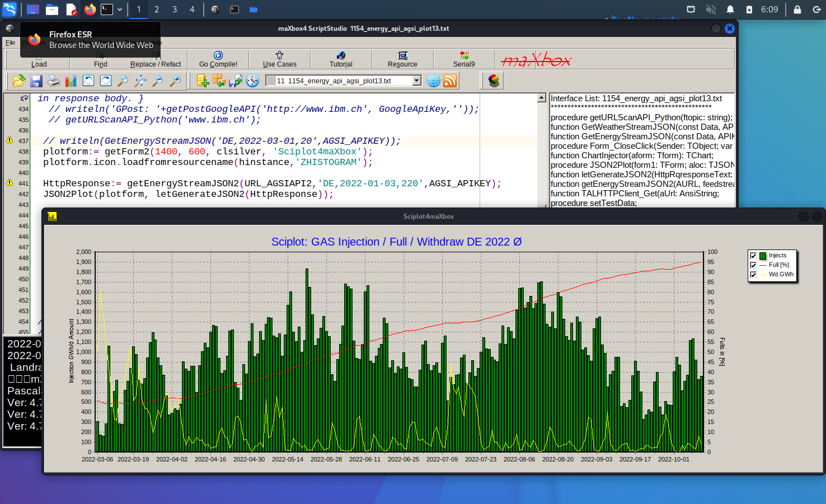
Task: Click the maXbox taskbar window button
Action: click(215, 10)
